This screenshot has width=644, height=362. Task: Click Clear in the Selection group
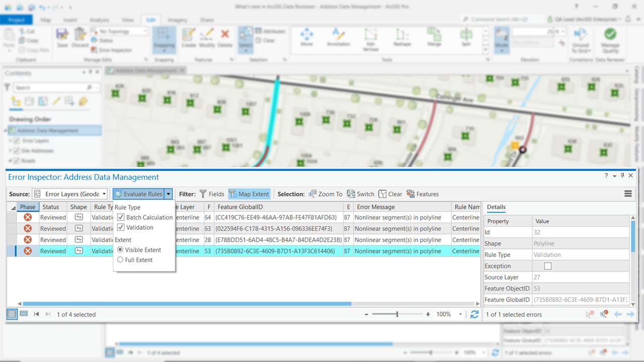pyautogui.click(x=390, y=194)
